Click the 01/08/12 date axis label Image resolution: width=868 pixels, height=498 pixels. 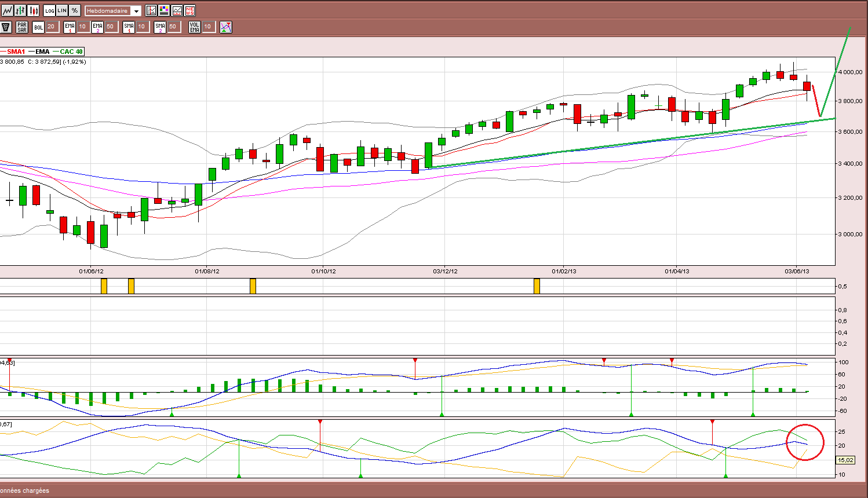point(207,271)
